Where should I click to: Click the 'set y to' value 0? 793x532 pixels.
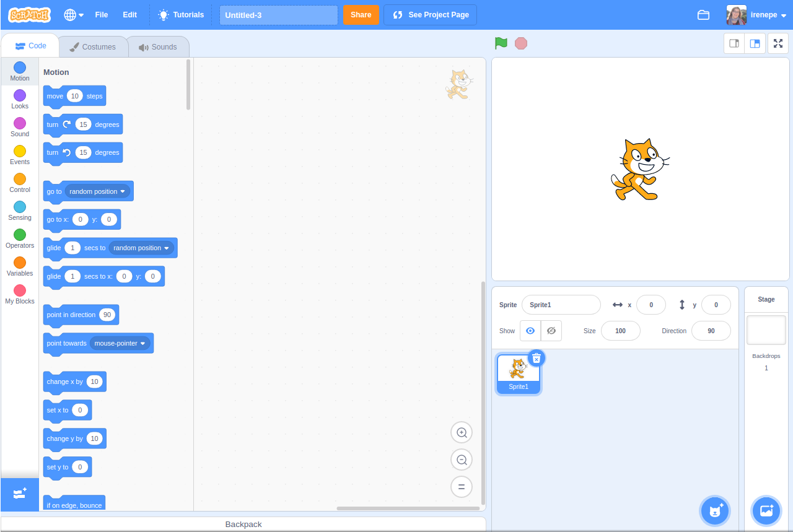(80, 467)
